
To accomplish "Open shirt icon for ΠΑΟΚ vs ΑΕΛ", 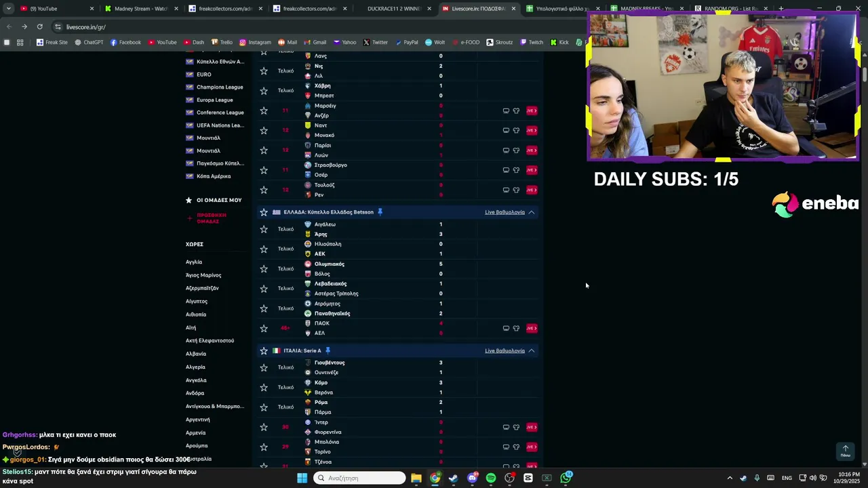I will tap(516, 328).
